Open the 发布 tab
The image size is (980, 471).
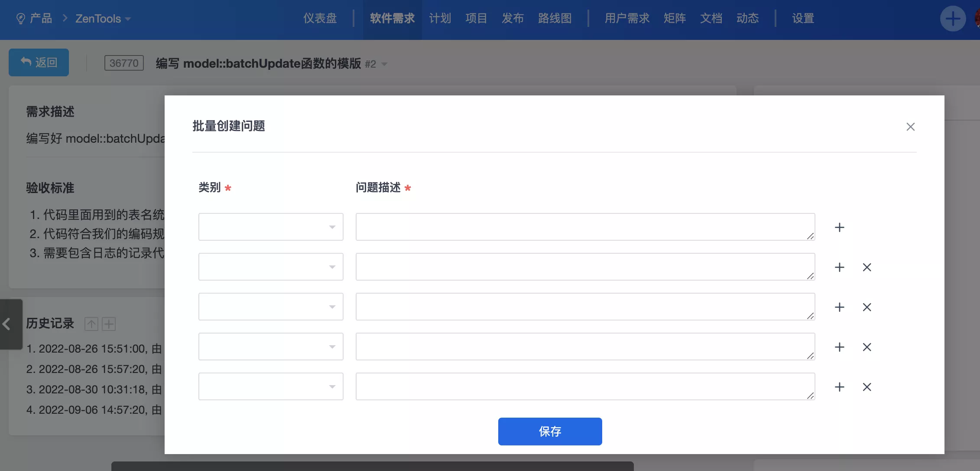click(513, 18)
